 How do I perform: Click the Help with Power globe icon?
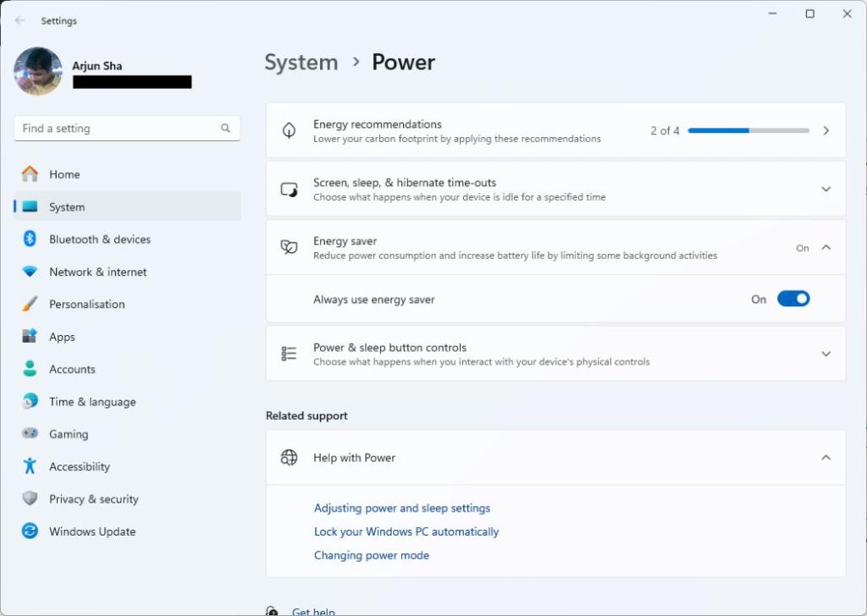click(x=290, y=458)
